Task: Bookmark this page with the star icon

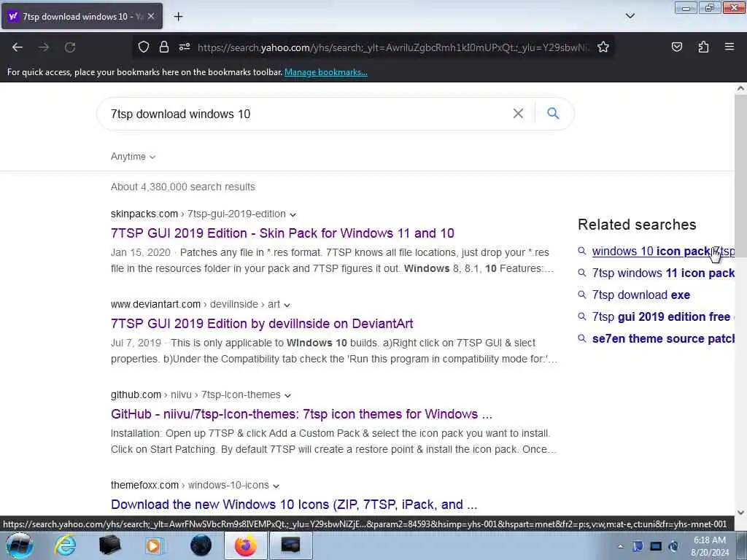Action: 603,47
